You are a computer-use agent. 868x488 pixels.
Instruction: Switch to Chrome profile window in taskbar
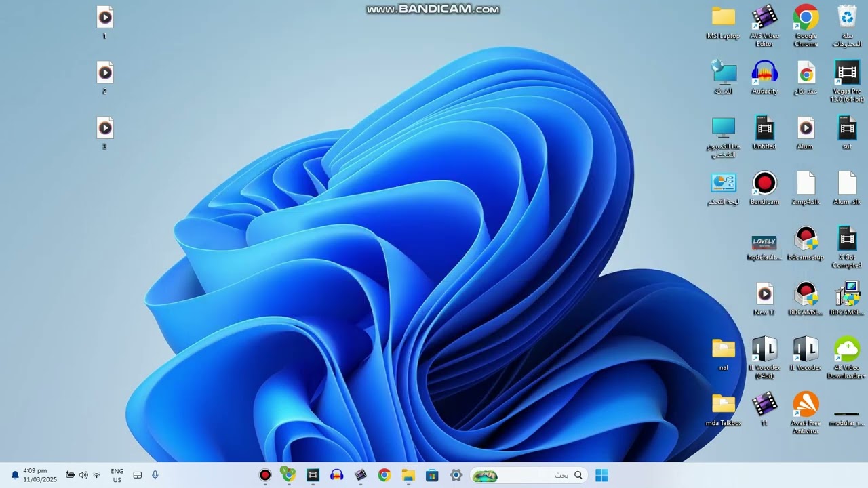pyautogui.click(x=289, y=475)
